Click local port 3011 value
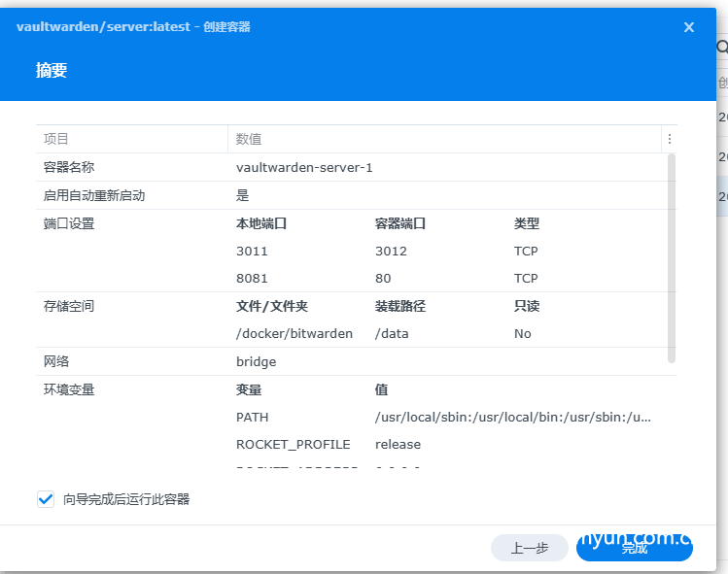Image resolution: width=728 pixels, height=574 pixels. coord(252,251)
